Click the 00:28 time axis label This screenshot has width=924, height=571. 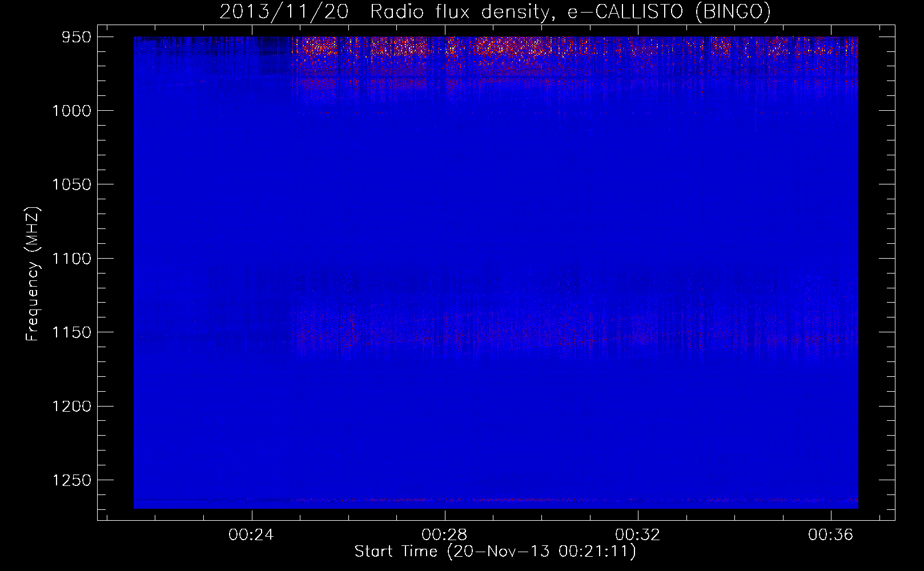click(444, 534)
